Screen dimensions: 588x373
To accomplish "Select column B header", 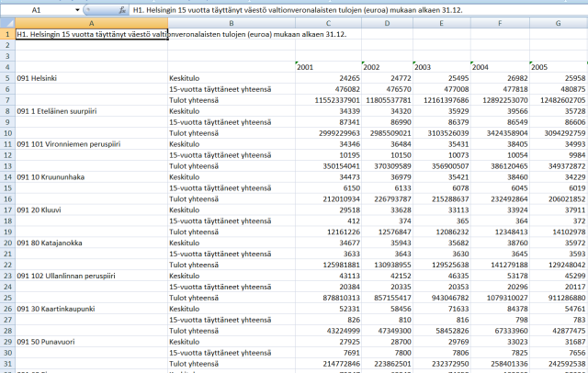I will tap(232, 23).
